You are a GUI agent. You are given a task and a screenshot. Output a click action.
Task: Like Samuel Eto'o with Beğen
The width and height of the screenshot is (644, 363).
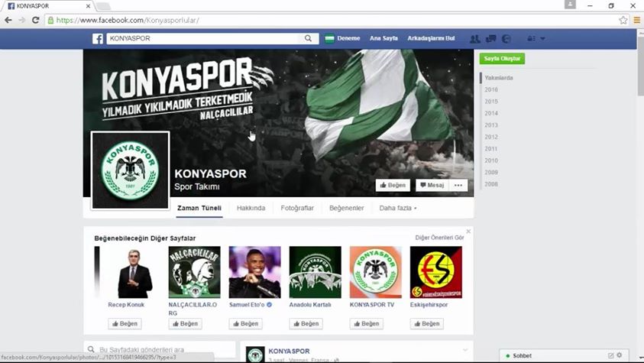click(x=246, y=323)
